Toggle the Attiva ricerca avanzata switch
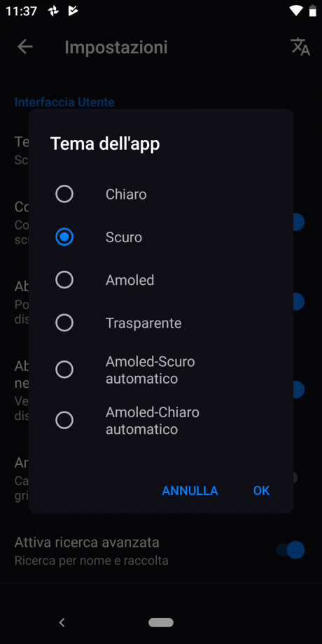The image size is (322, 644). click(290, 549)
